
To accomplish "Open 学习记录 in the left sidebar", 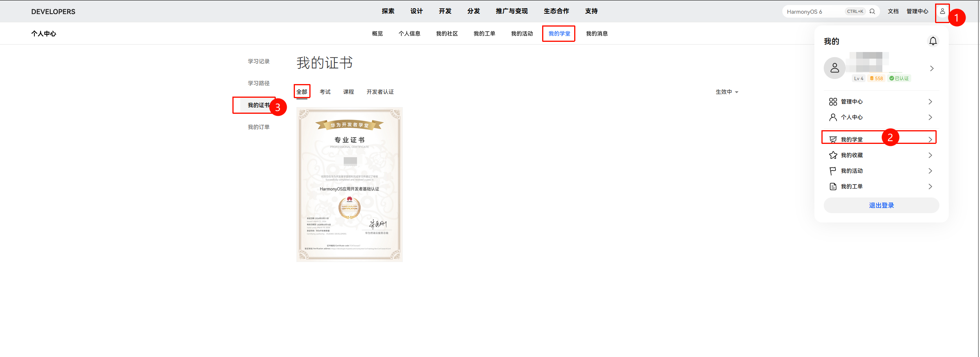I will (x=259, y=61).
